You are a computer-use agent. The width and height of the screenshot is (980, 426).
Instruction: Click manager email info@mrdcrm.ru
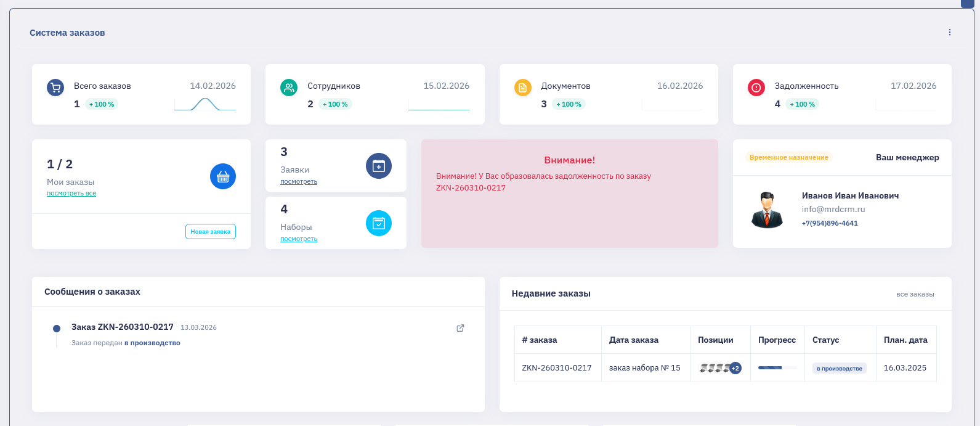tap(833, 209)
